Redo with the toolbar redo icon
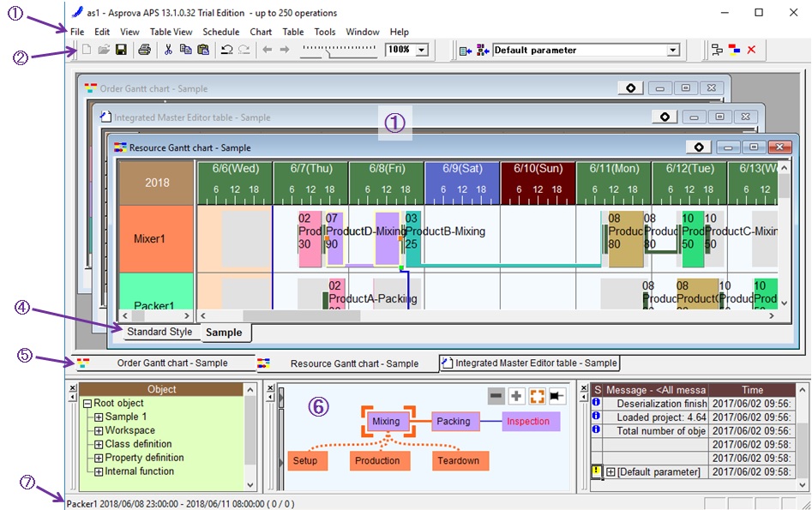This screenshot has height=510, width=812. [244, 50]
